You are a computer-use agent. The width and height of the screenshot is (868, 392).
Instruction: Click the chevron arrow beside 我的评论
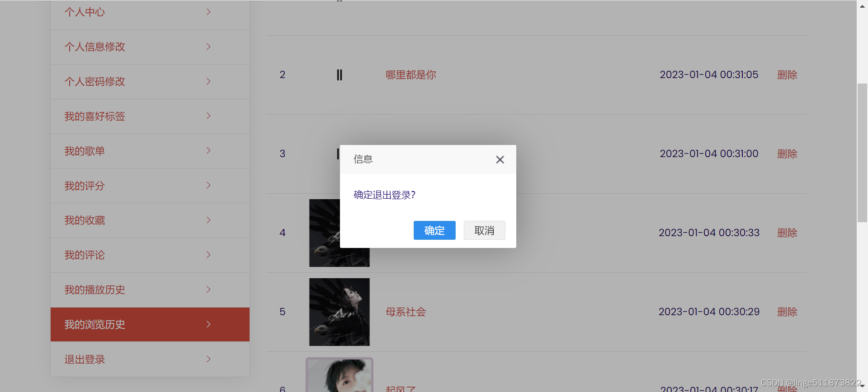tap(208, 255)
